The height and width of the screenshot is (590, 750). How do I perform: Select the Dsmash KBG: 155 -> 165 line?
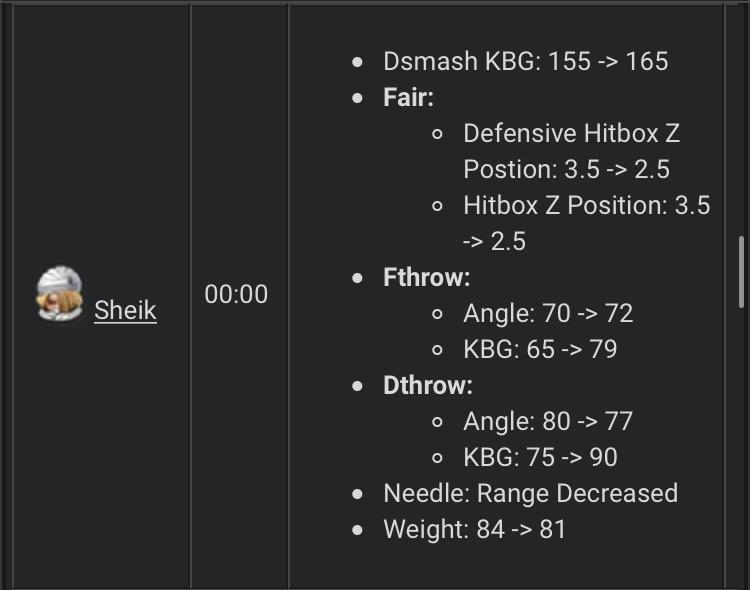[525, 62]
